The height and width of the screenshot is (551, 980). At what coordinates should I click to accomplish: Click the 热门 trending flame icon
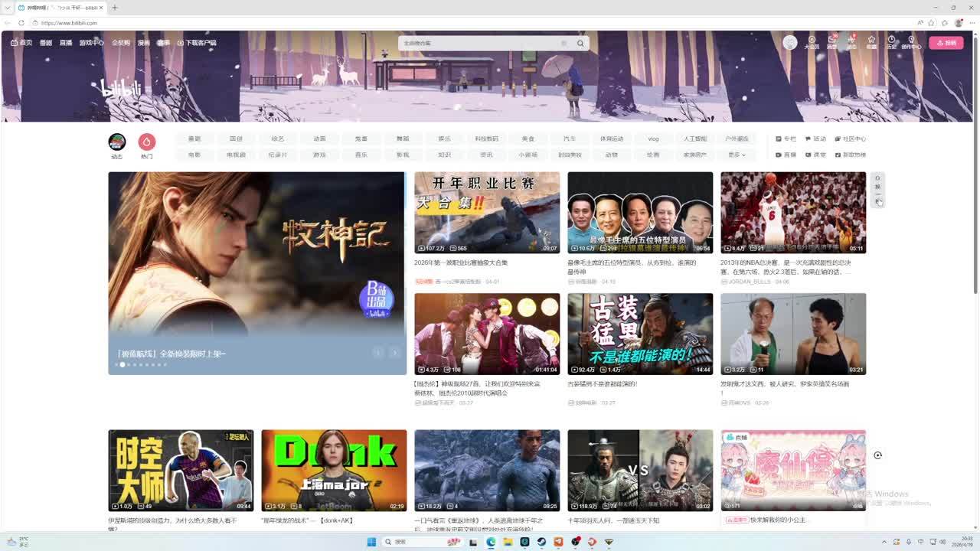[147, 142]
